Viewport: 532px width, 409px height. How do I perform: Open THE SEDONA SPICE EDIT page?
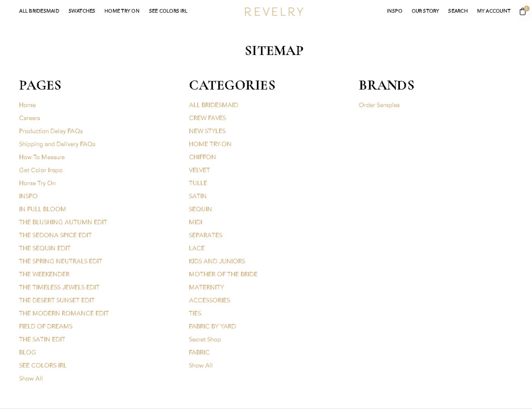tap(55, 235)
